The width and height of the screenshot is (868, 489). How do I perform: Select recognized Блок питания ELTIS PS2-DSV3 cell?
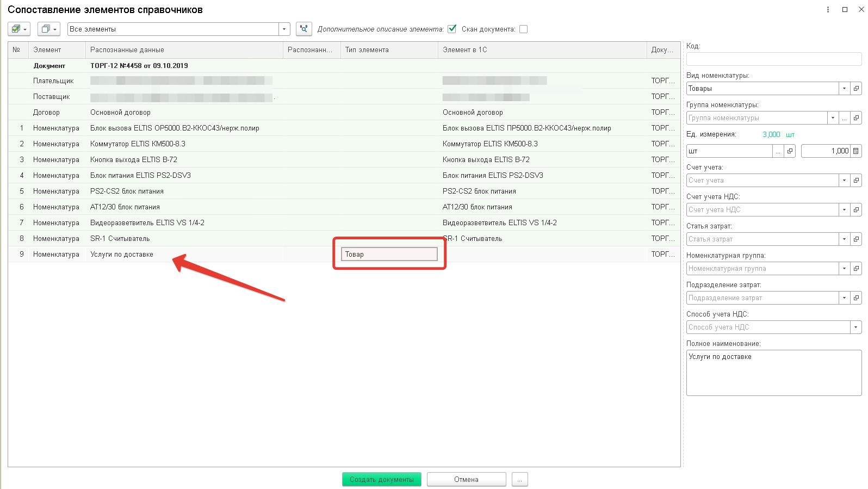point(184,175)
